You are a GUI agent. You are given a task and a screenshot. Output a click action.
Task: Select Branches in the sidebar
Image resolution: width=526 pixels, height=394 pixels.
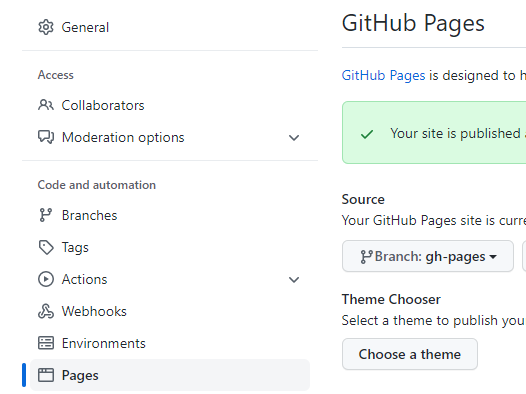pyautogui.click(x=170, y=215)
